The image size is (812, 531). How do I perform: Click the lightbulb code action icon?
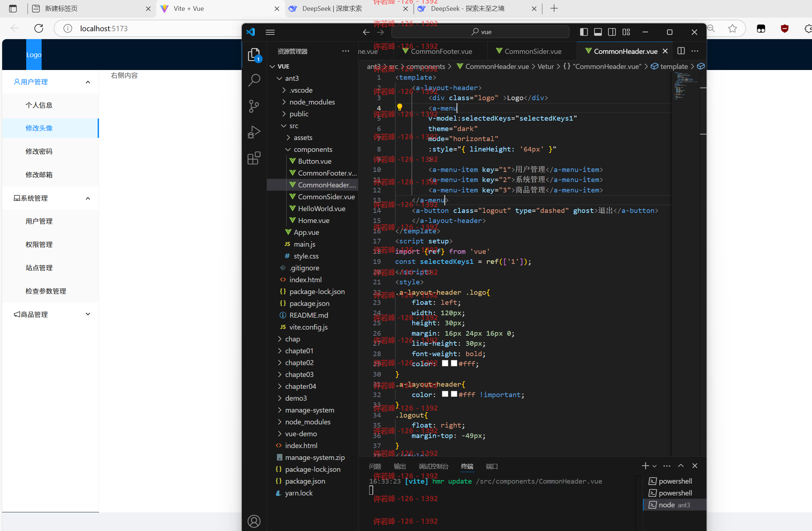click(x=399, y=107)
